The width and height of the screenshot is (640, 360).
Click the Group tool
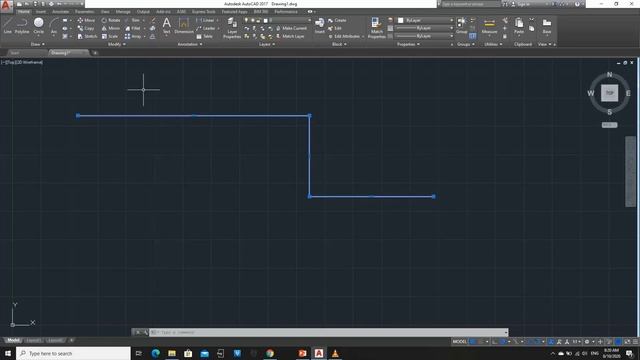click(461, 25)
